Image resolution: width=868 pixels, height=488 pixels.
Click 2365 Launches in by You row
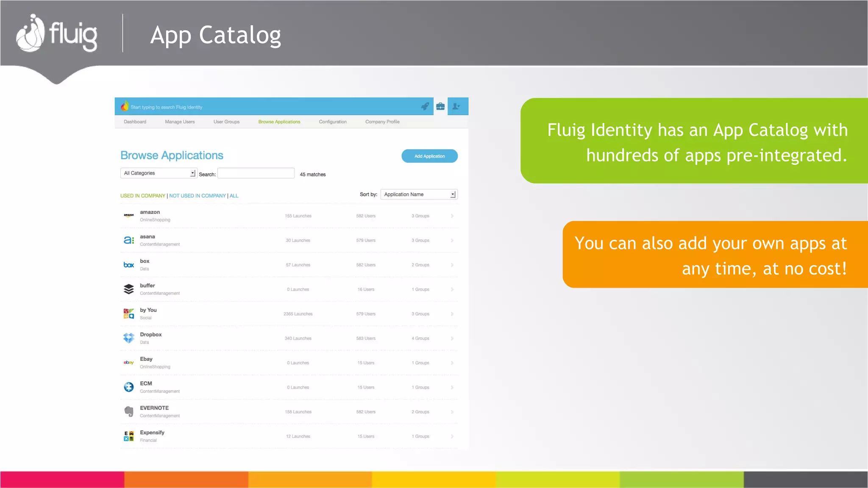pyautogui.click(x=298, y=314)
